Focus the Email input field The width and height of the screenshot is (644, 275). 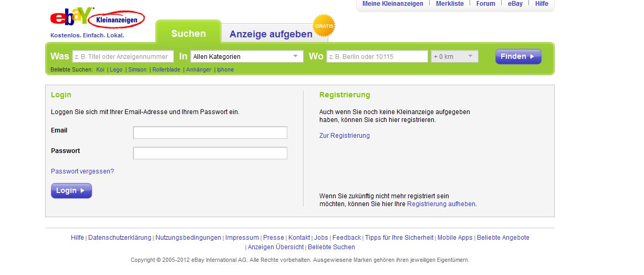pyautogui.click(x=210, y=133)
